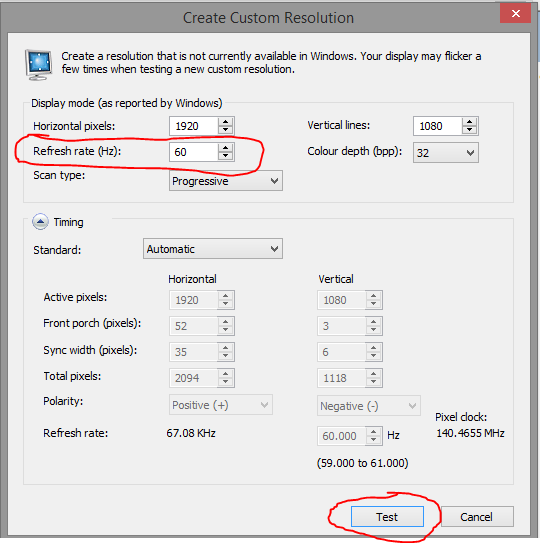Click the Cancel button

click(477, 517)
